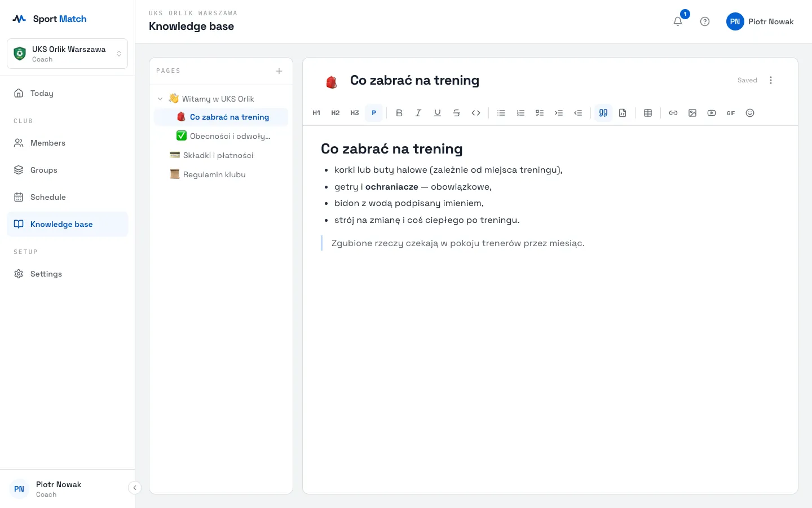Insert a code block
Viewport: 812px width, 508px height.
click(623, 113)
